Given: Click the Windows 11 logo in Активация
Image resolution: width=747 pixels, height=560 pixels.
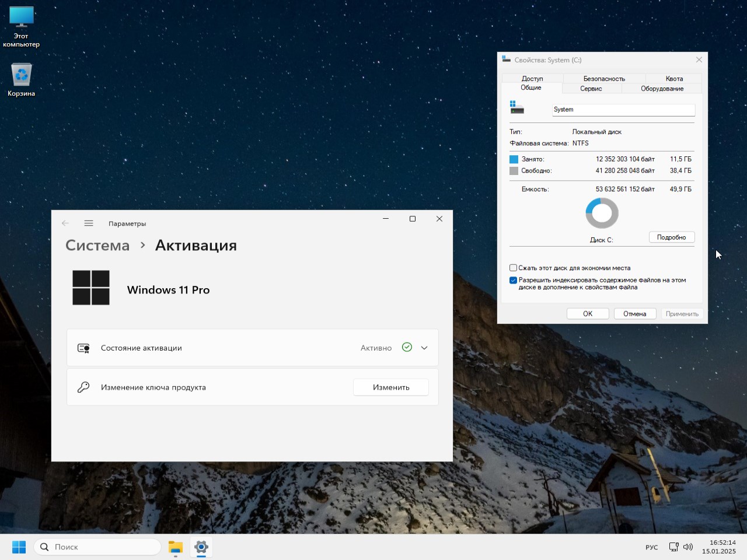Looking at the screenshot, I should [x=91, y=288].
